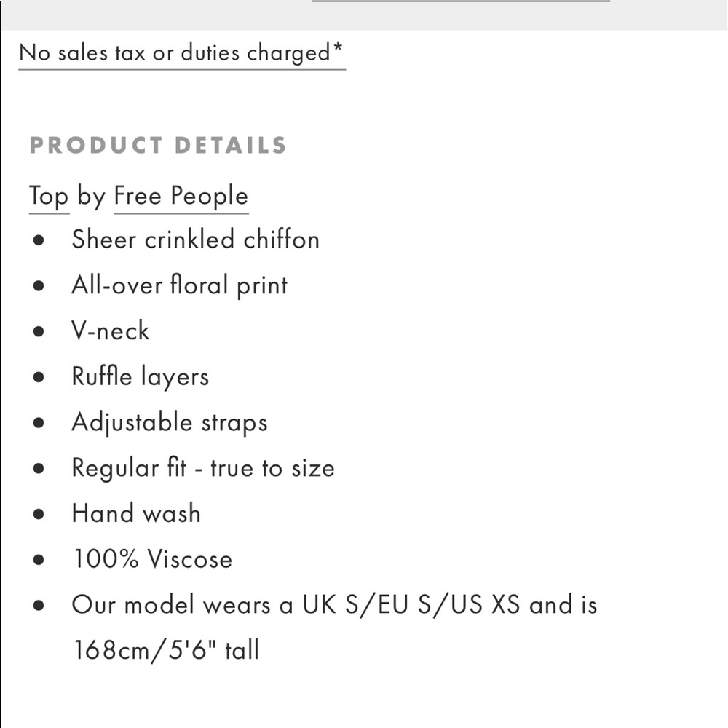Click the "Our model wears a UK S" line
The width and height of the screenshot is (728, 728).
[333, 605]
